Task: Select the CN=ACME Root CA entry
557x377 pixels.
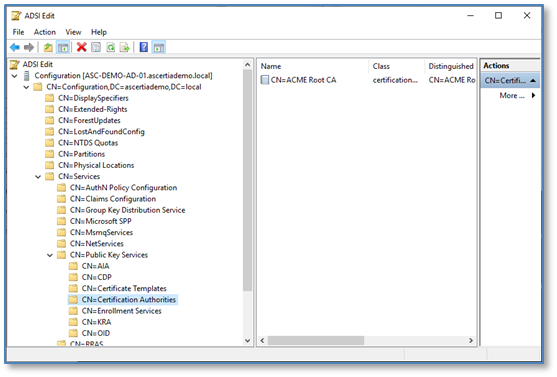Action: click(x=303, y=80)
